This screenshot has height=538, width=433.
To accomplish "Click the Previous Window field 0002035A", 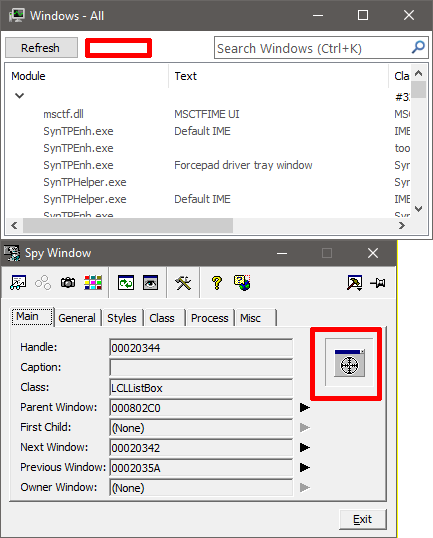I will (x=201, y=467).
